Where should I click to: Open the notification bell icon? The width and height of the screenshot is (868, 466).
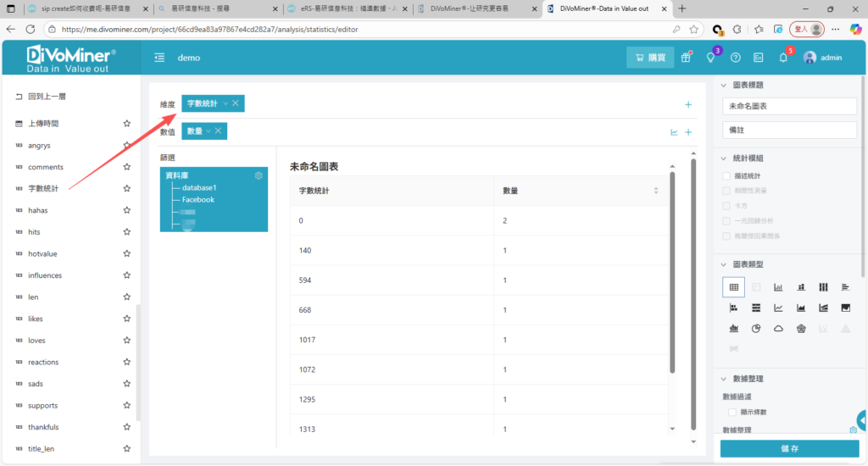tap(783, 58)
